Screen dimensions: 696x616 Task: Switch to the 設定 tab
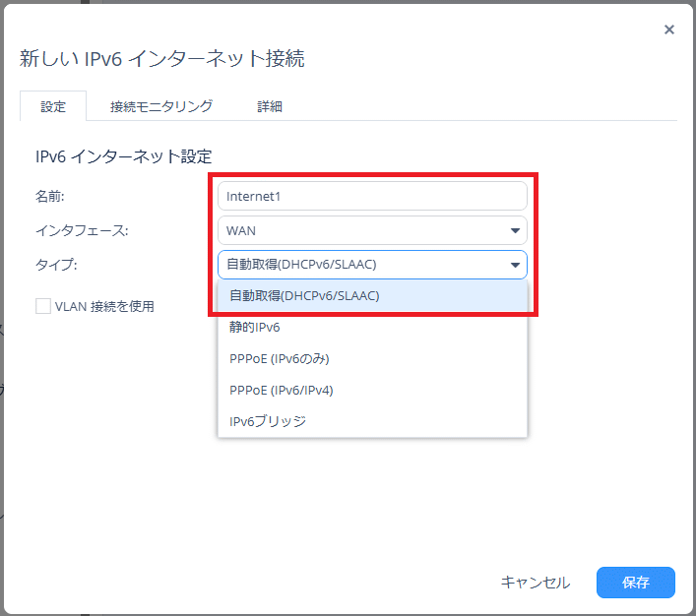click(x=53, y=106)
